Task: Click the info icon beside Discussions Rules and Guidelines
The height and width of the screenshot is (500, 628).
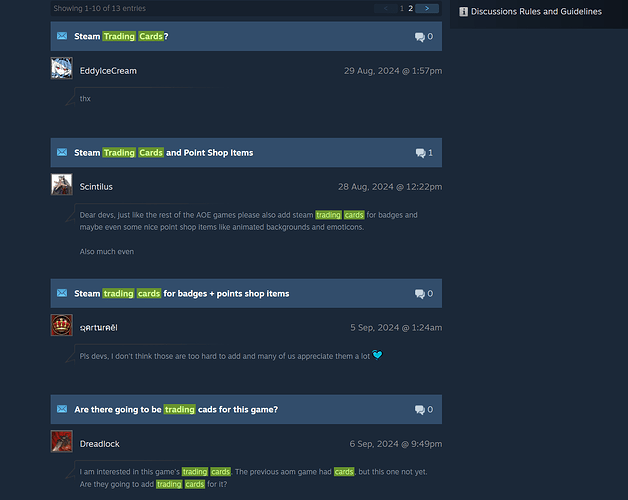Action: click(x=463, y=12)
